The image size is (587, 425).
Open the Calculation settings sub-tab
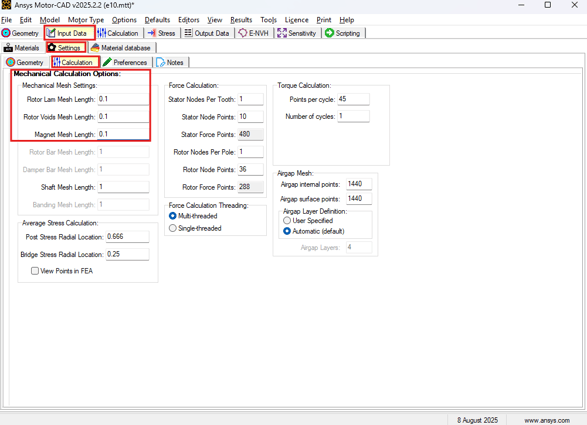tap(75, 62)
